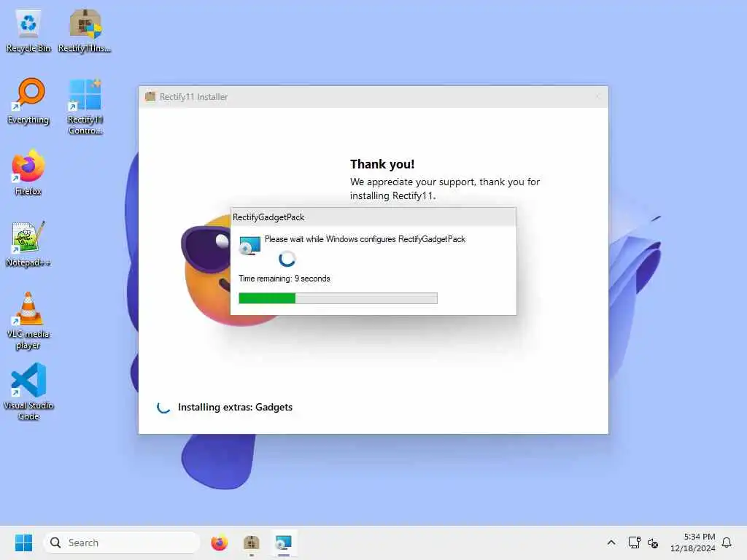Click the Windows Installer icon in the dialog

pyautogui.click(x=249, y=246)
